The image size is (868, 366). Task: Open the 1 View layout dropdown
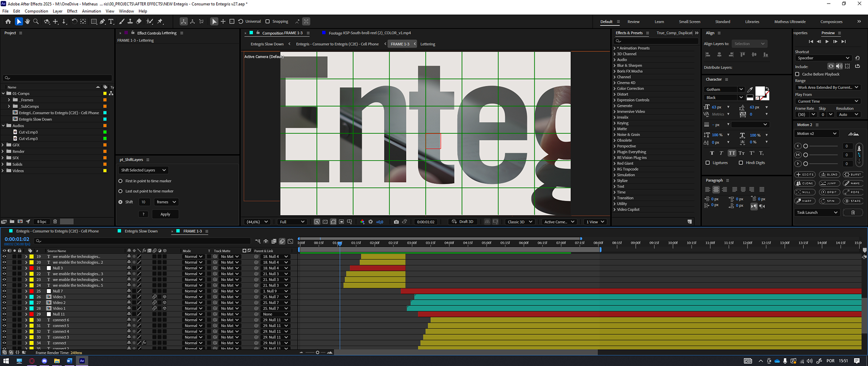click(595, 222)
